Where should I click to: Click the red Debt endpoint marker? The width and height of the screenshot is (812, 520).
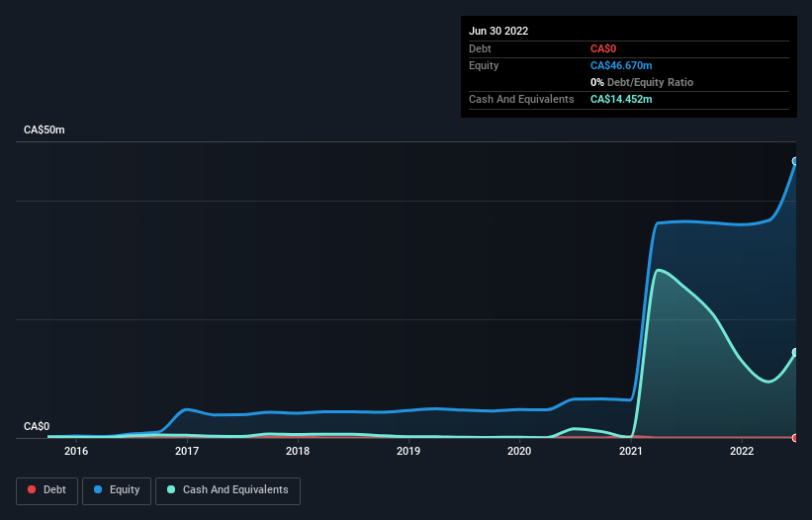(x=795, y=438)
